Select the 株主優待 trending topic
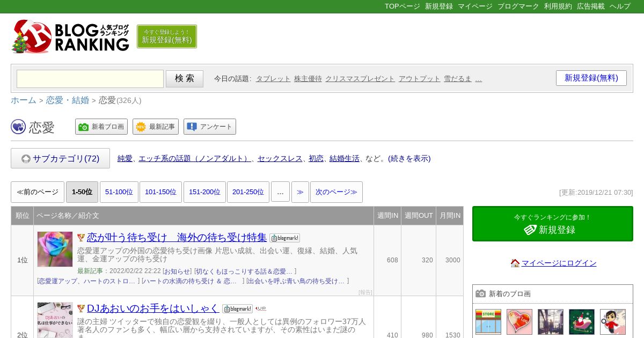 [x=308, y=78]
